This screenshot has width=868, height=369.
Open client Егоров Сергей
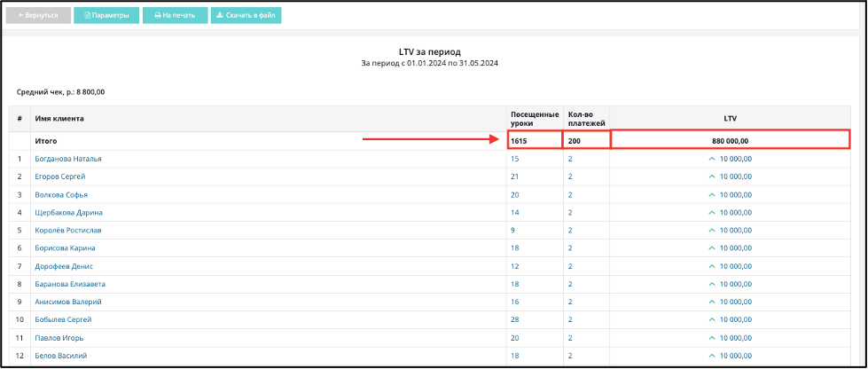[59, 177]
